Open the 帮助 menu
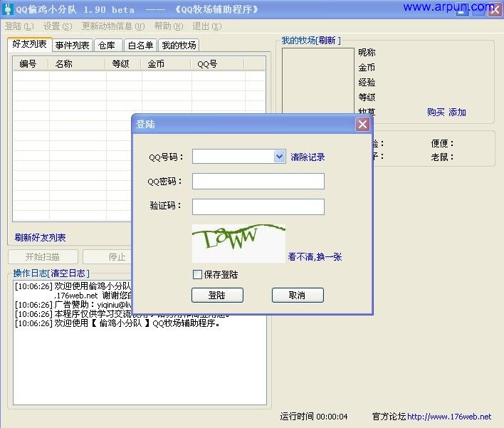This screenshot has height=428, width=504. 167,26
